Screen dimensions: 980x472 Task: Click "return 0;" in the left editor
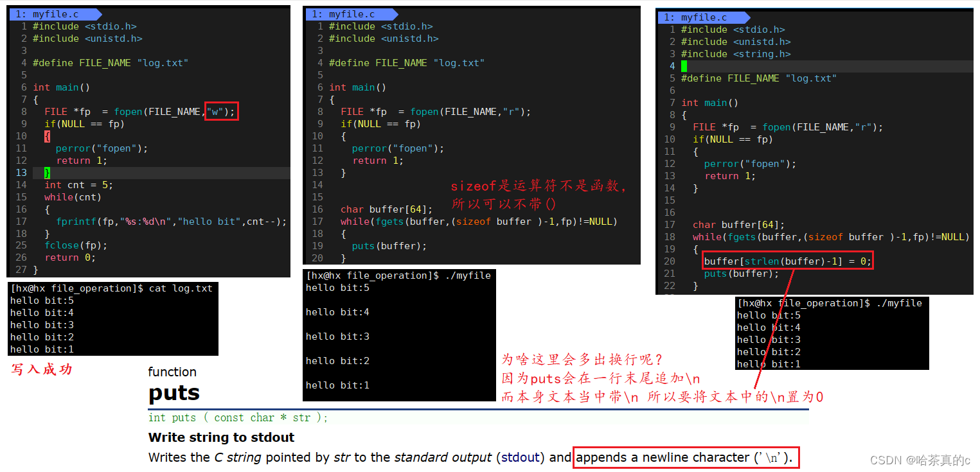click(x=70, y=258)
